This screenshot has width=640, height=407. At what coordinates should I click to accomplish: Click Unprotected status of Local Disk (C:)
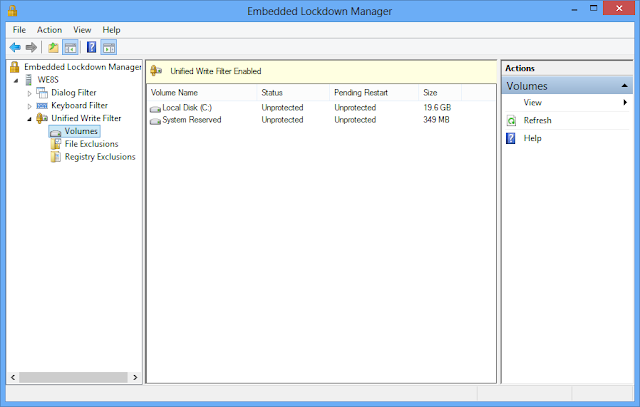[x=282, y=107]
